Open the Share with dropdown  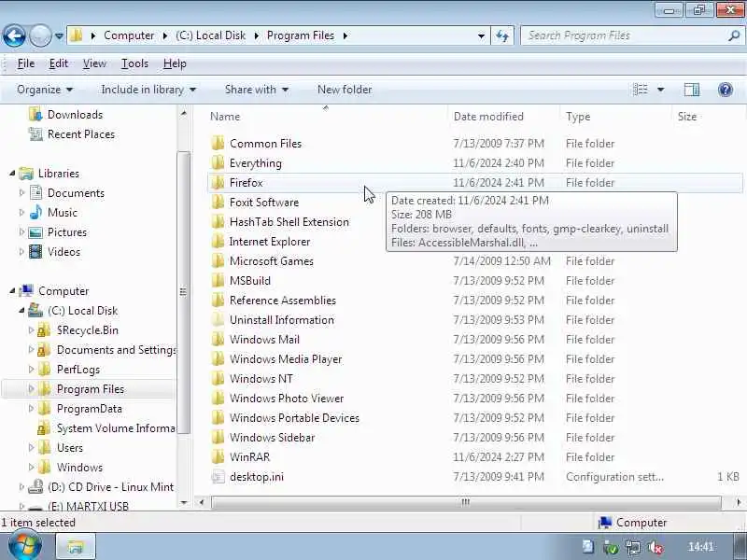click(x=257, y=90)
